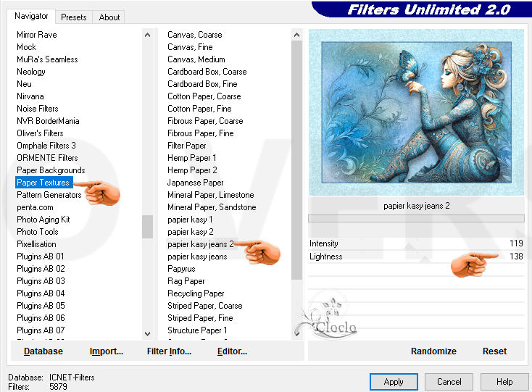Image resolution: width=532 pixels, height=392 pixels.
Task: Choose the Canvas, Coarse filter
Action: (195, 35)
